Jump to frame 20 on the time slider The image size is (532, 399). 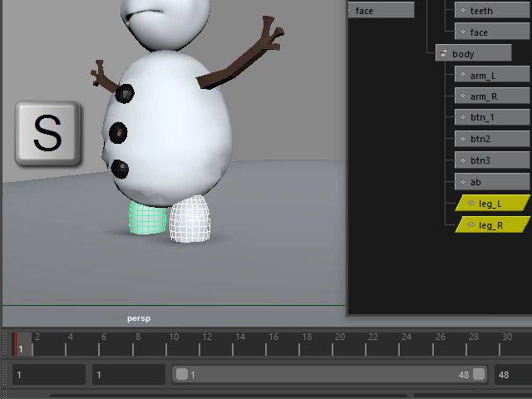pos(339,343)
